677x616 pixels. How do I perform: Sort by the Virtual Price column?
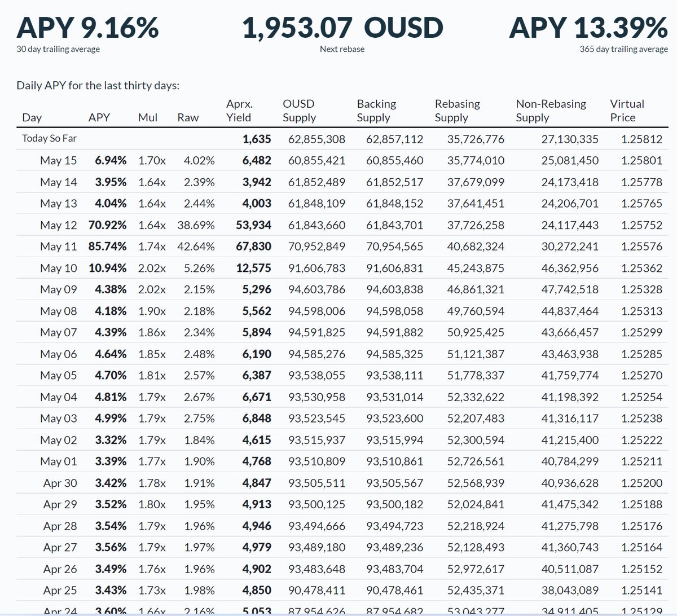[627, 111]
